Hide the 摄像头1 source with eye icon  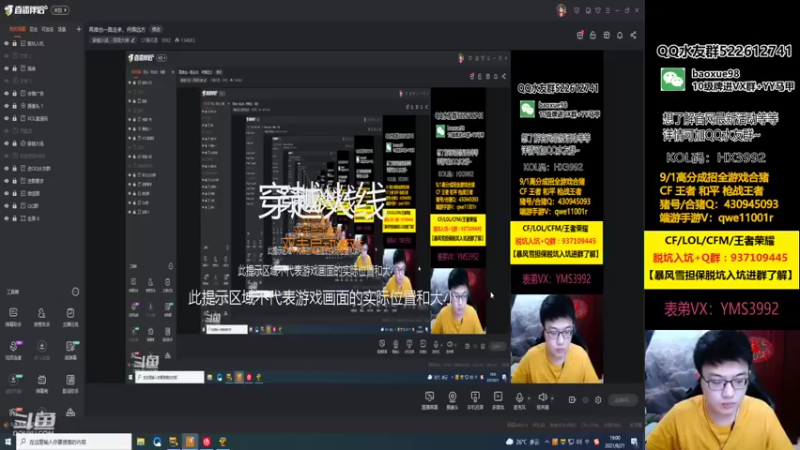(7, 106)
